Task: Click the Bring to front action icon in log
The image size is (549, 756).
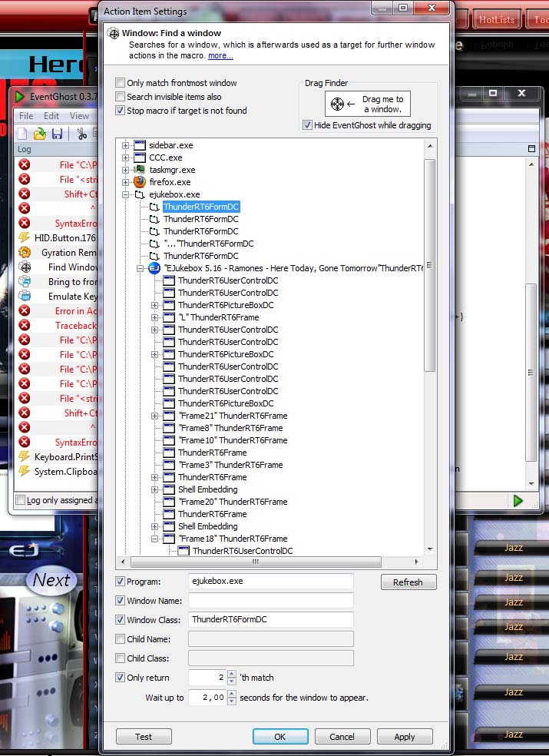Action: pos(25,281)
